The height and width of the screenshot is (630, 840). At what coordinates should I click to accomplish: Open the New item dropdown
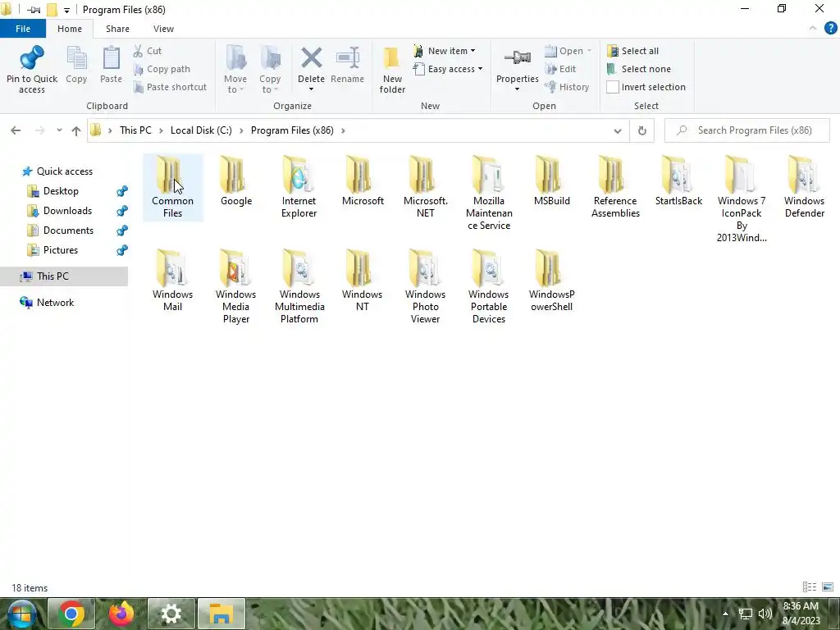pos(444,51)
